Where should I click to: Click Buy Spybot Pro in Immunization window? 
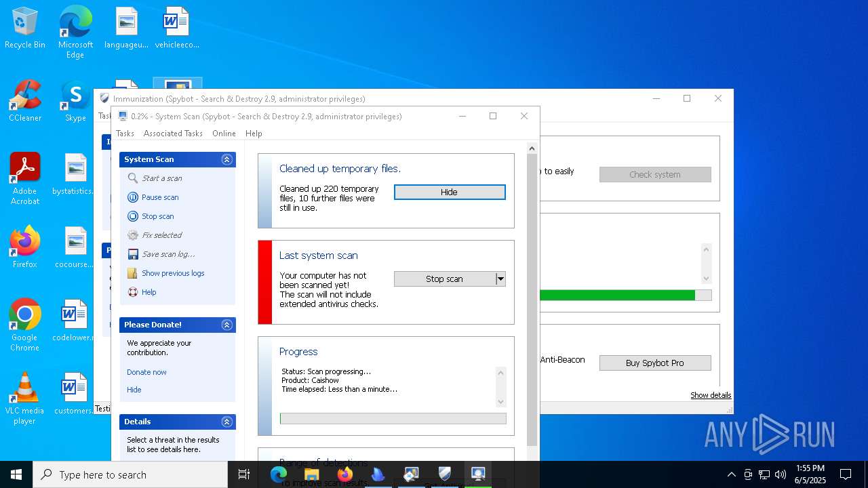[655, 363]
